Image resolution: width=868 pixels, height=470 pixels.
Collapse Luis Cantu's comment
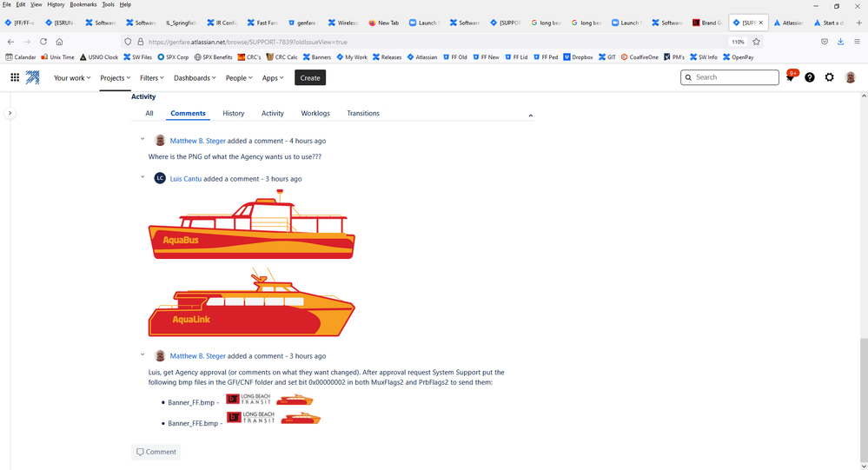(x=142, y=177)
